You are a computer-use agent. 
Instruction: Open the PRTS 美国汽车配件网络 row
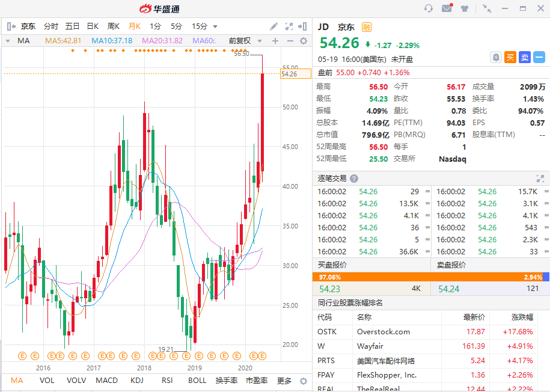click(x=425, y=360)
